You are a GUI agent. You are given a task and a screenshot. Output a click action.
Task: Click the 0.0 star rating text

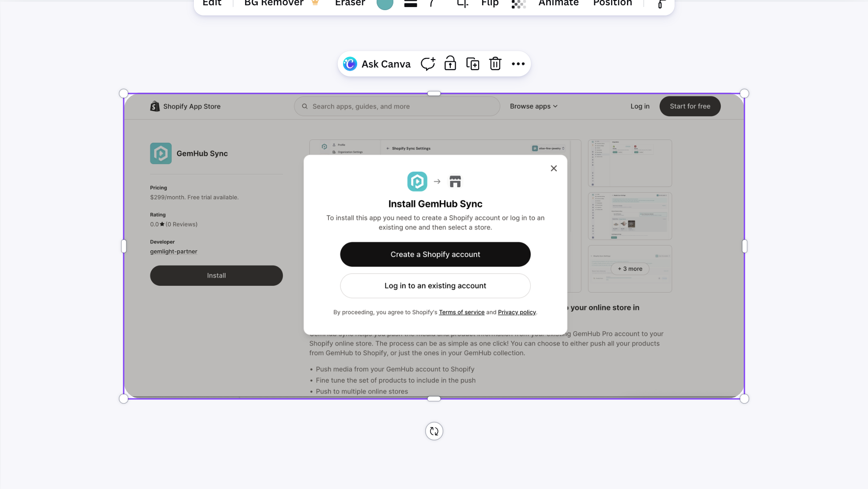[174, 224]
